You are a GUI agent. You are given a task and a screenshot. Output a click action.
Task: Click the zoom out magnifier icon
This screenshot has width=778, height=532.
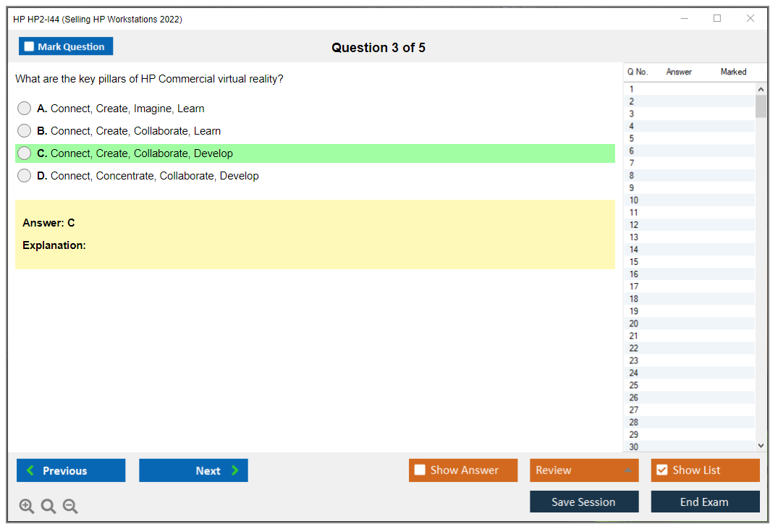point(70,507)
